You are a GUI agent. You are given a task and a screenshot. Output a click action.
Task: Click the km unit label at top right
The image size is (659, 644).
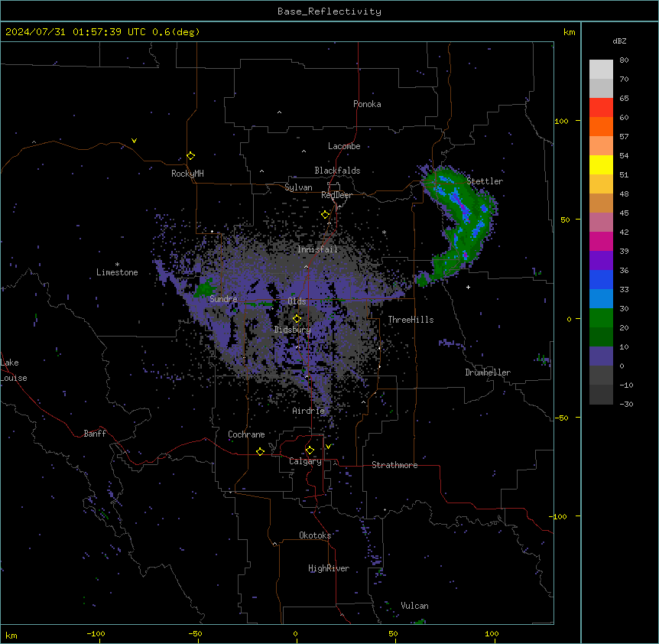(x=569, y=32)
